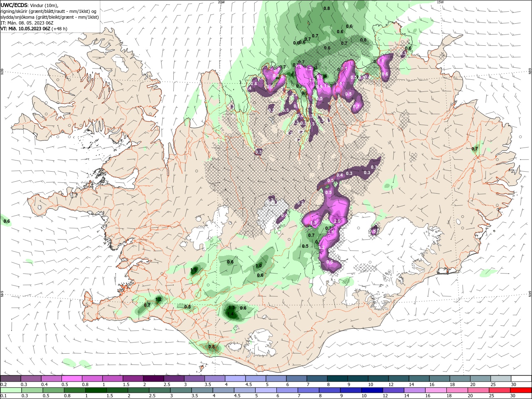Click the purple 1.5 swatch in snow legend row
The width and height of the screenshot is (532, 399).
coord(133,379)
